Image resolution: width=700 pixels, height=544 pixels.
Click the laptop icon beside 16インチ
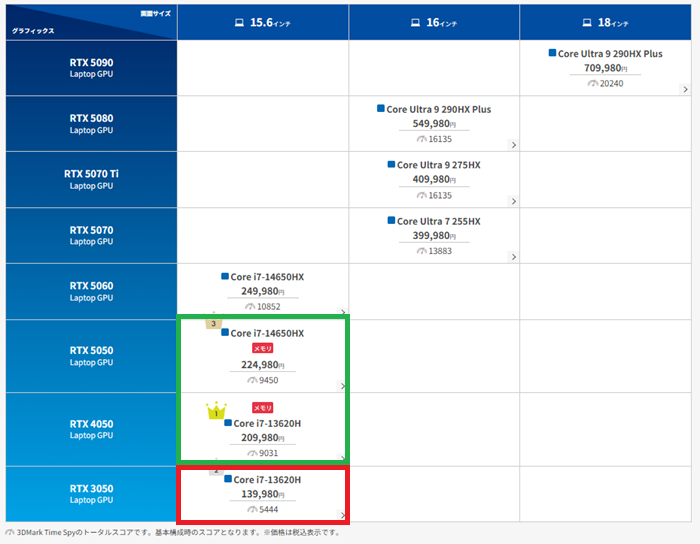pyautogui.click(x=415, y=22)
